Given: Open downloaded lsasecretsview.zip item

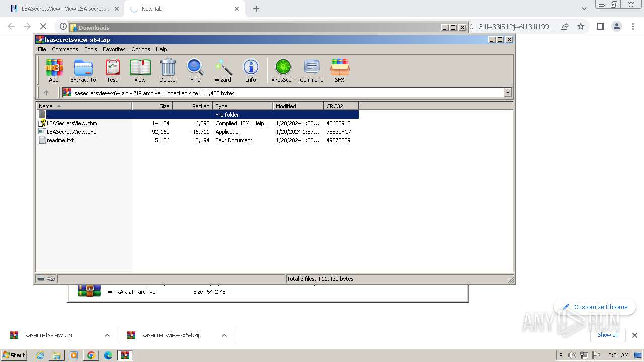Looking at the screenshot, I should tap(48, 335).
